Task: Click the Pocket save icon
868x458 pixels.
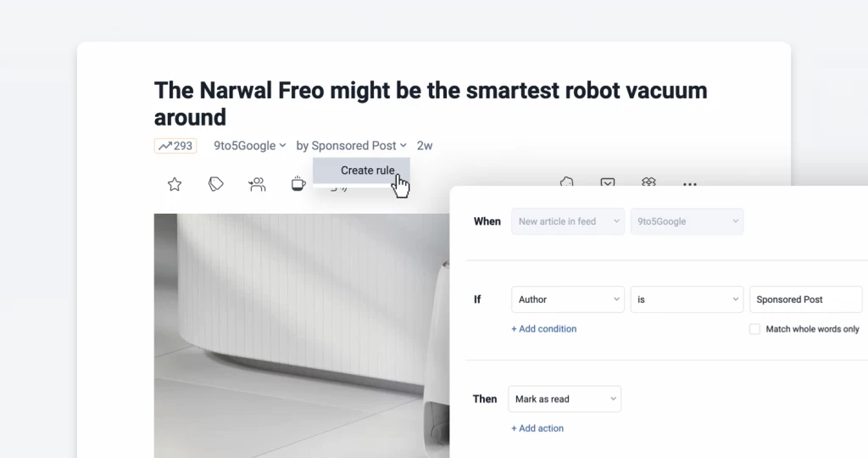Action: coord(607,182)
